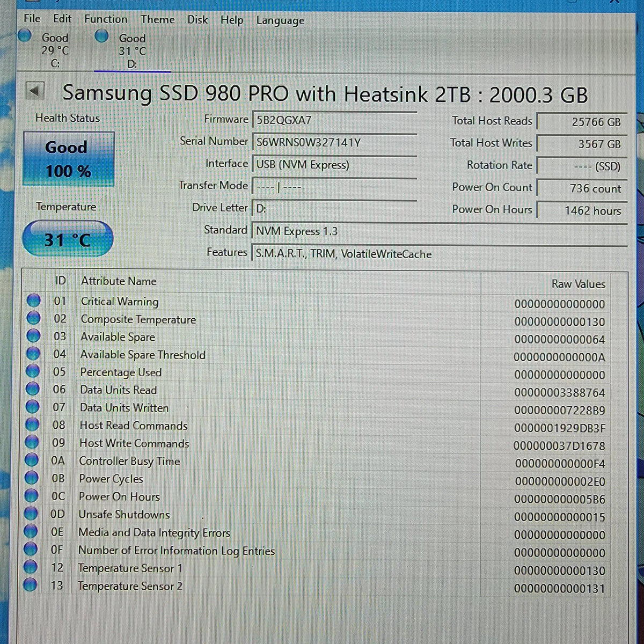This screenshot has height=644, width=644.
Task: Open the Disk menu
Action: (197, 20)
